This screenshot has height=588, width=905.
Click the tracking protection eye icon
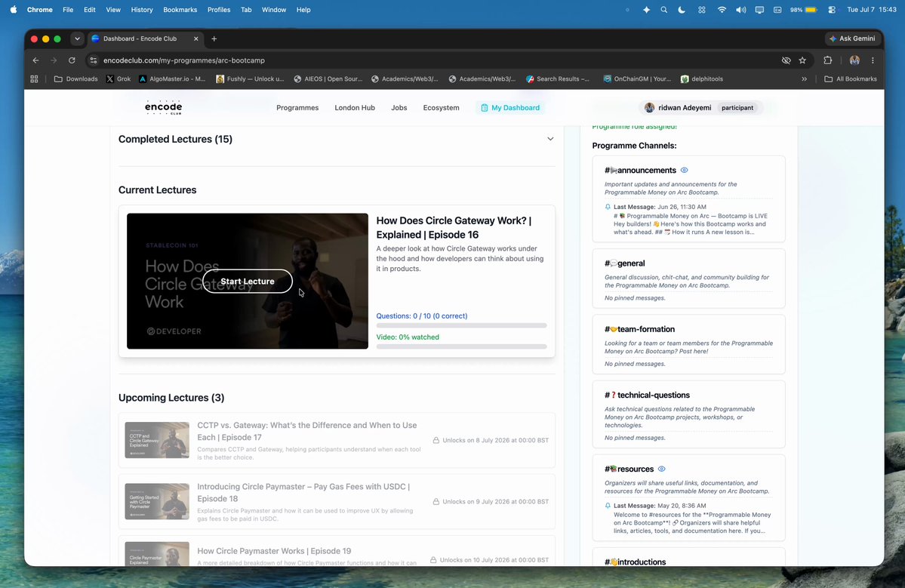tap(786, 60)
